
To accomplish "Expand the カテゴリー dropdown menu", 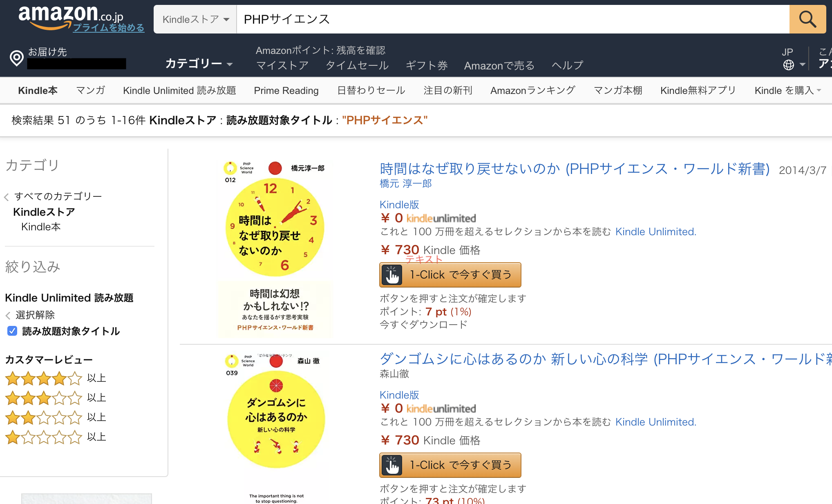I will (x=199, y=64).
